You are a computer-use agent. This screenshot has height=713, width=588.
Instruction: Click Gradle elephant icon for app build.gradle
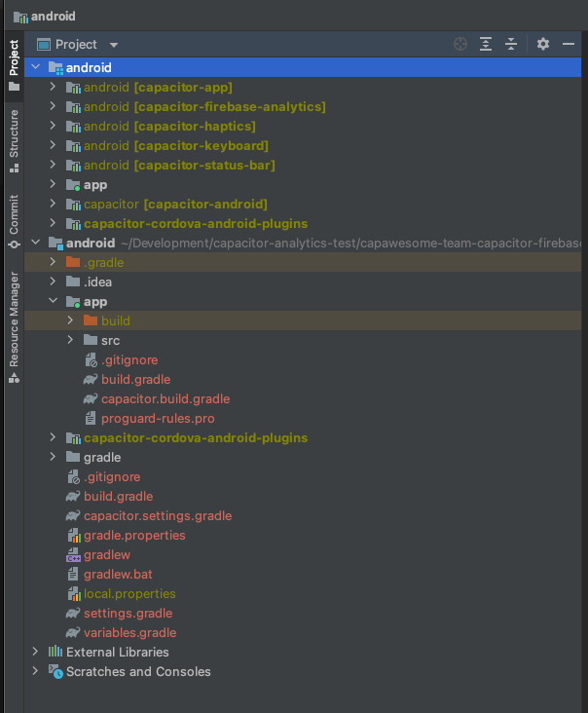coord(91,379)
